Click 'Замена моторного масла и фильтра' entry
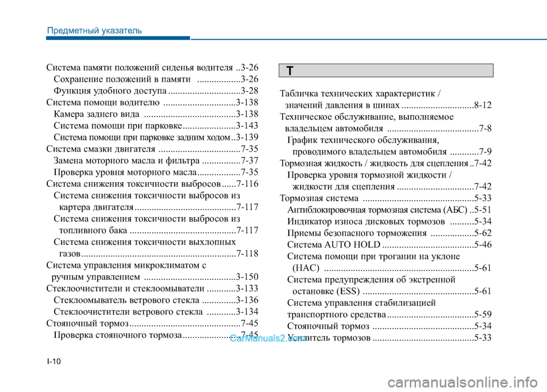Screen dimensions: 547x392 click(x=156, y=161)
